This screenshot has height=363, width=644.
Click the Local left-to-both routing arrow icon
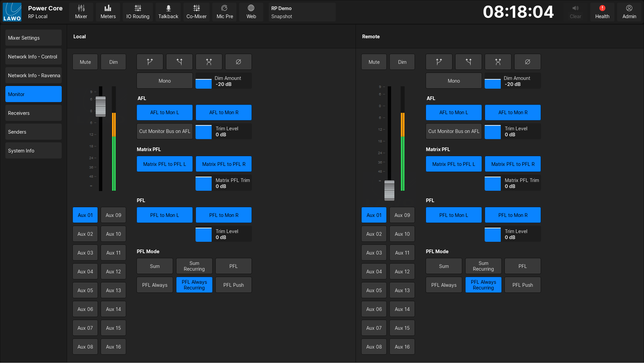click(x=150, y=62)
